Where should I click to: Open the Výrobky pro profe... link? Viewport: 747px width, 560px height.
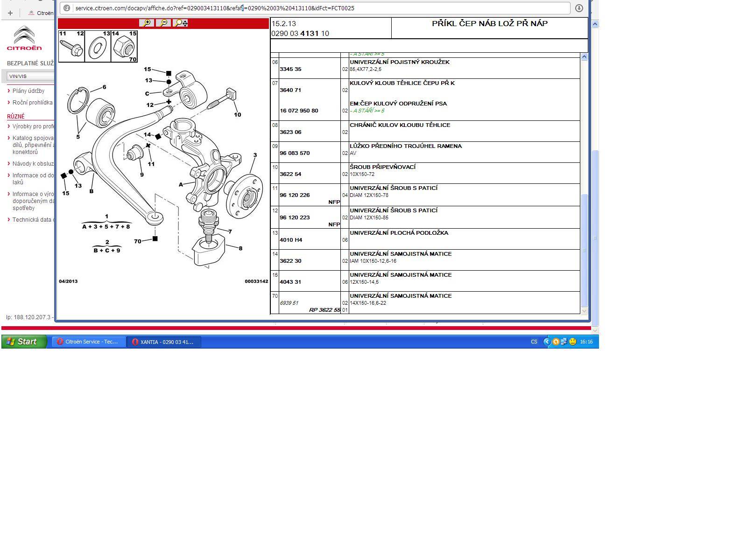33,126
